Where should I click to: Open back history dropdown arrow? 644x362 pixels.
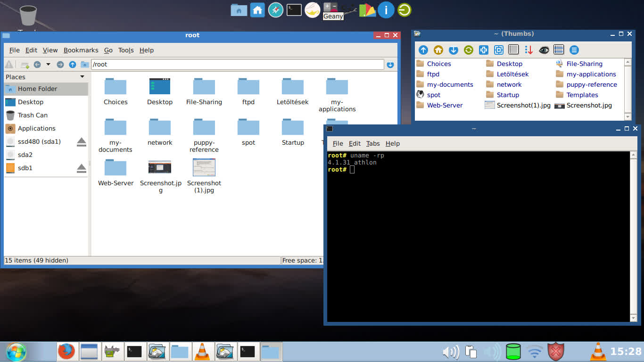(x=48, y=65)
